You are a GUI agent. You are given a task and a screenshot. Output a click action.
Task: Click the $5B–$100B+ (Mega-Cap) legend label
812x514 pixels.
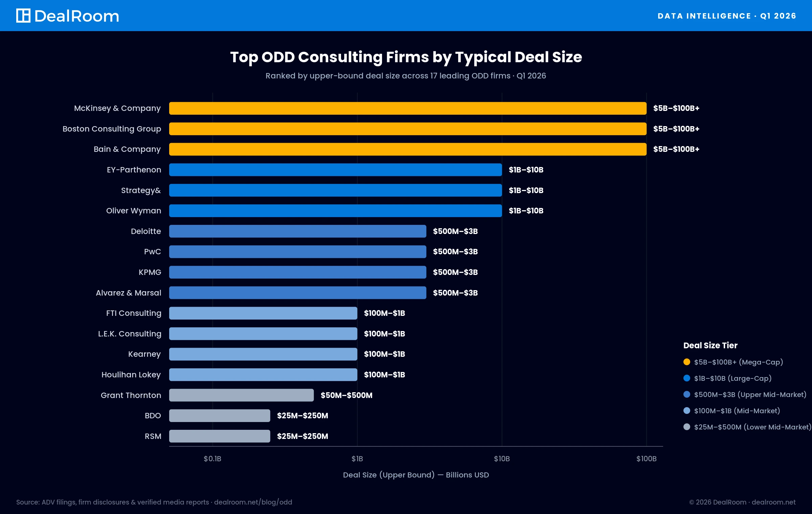click(x=739, y=362)
